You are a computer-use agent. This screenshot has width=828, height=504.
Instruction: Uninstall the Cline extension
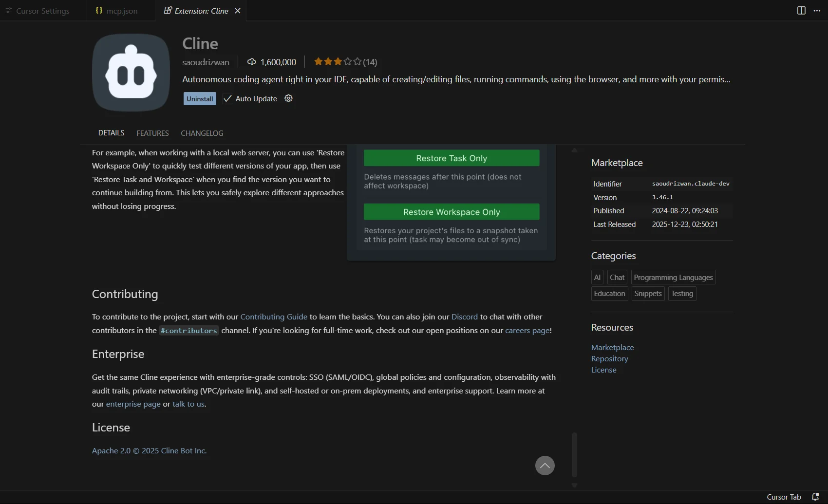click(x=200, y=98)
